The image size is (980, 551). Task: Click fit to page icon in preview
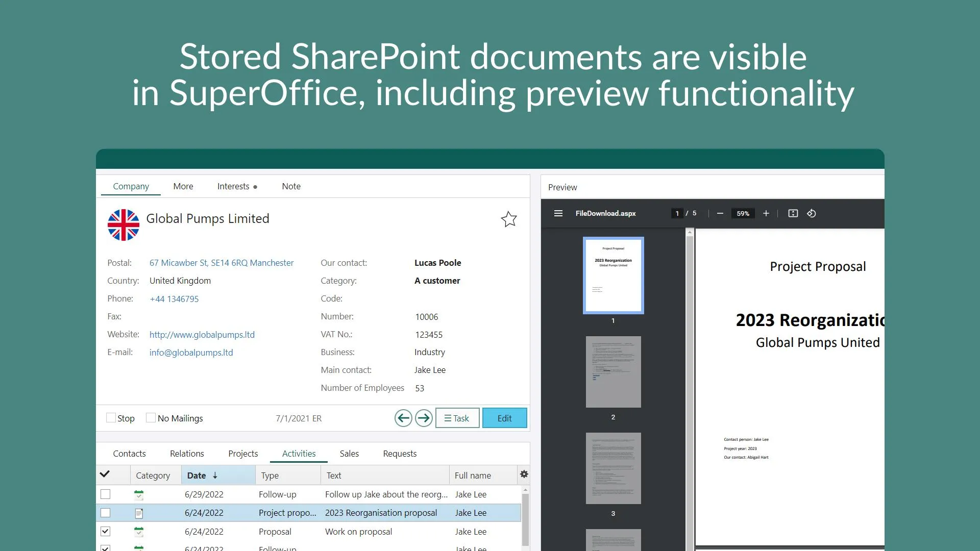[x=793, y=213]
